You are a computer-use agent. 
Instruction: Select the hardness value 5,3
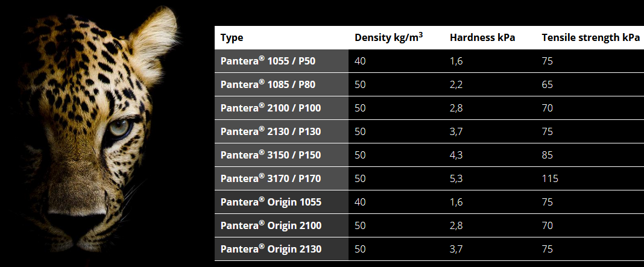coord(456,179)
